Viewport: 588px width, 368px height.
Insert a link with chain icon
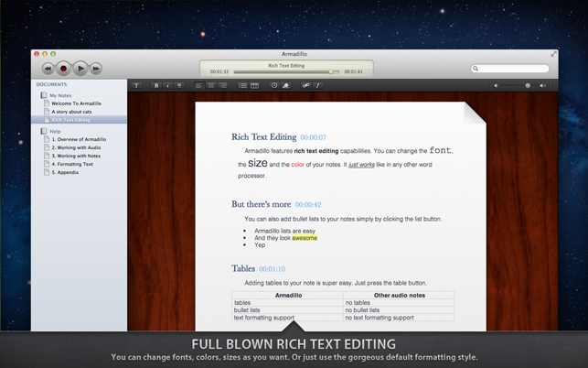306,86
